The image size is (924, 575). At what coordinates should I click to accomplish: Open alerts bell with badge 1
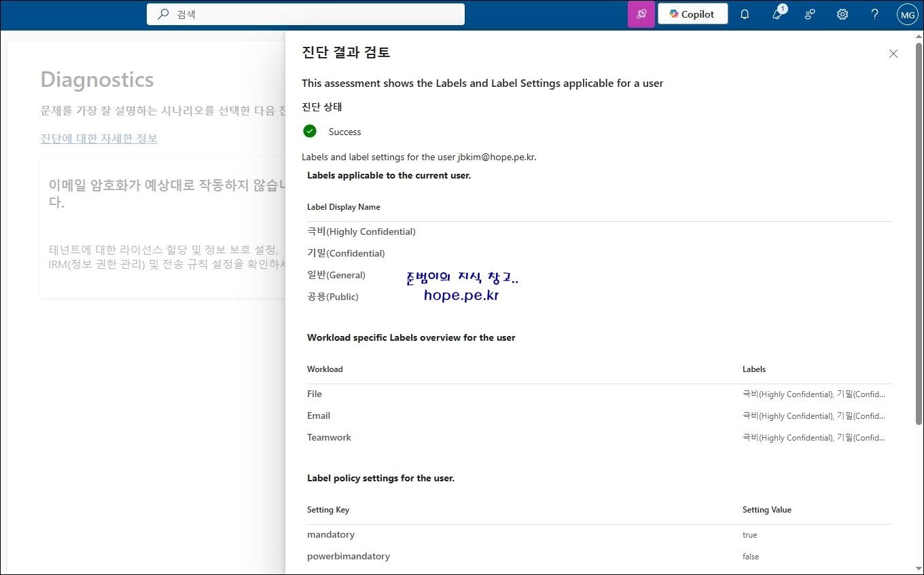click(x=778, y=14)
